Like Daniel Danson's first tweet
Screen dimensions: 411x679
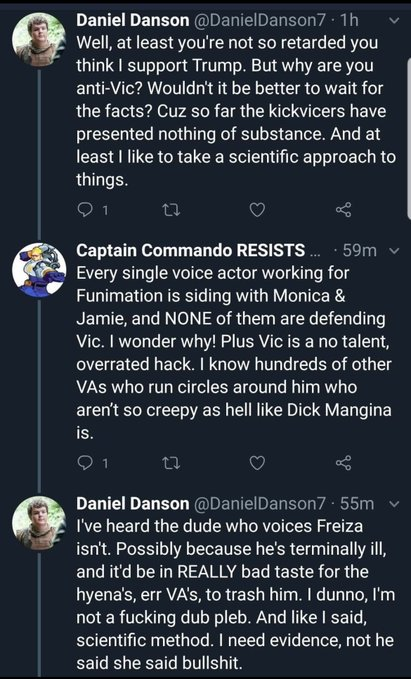click(x=257, y=210)
